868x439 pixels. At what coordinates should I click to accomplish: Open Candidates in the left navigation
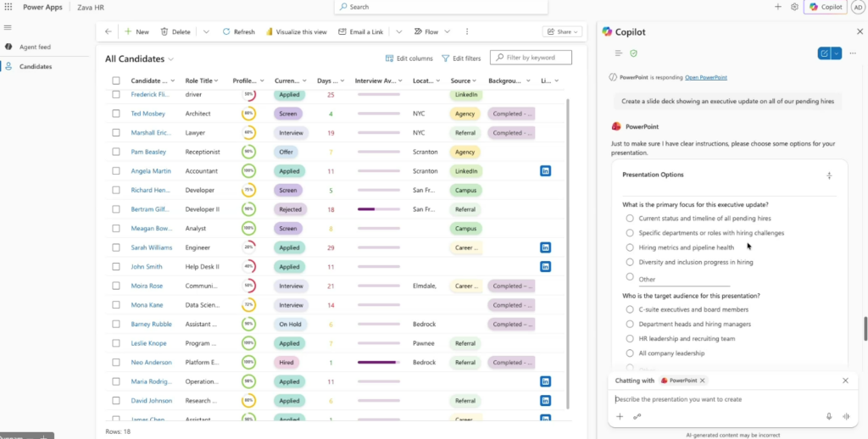coord(36,66)
